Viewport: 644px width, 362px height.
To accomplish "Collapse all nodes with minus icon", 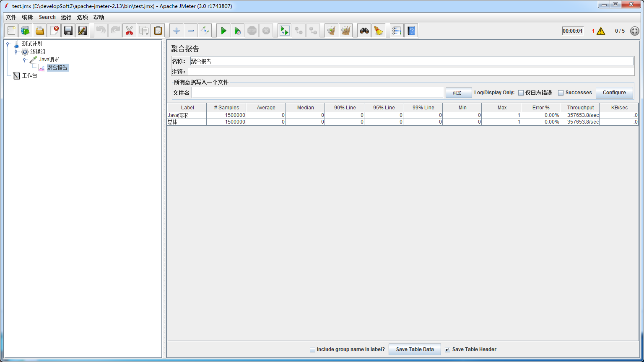I will tap(191, 31).
